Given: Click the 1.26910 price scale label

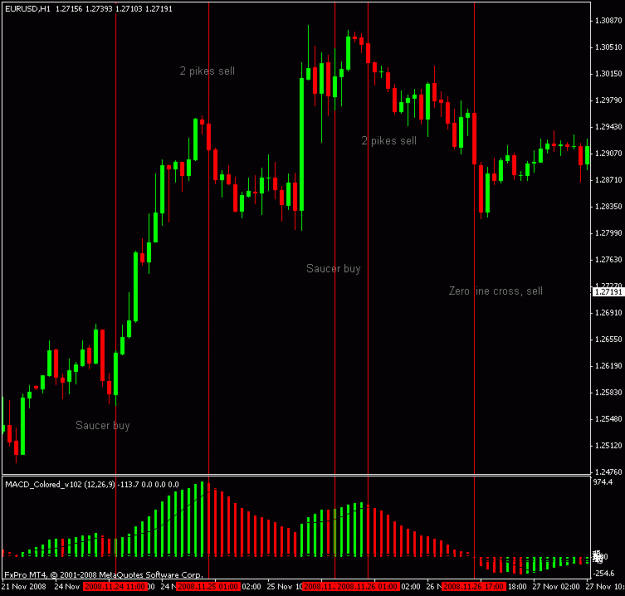Looking at the screenshot, I should (608, 313).
